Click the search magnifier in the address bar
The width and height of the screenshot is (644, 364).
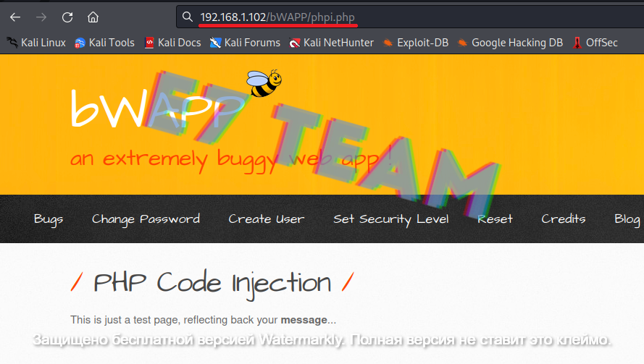click(188, 17)
